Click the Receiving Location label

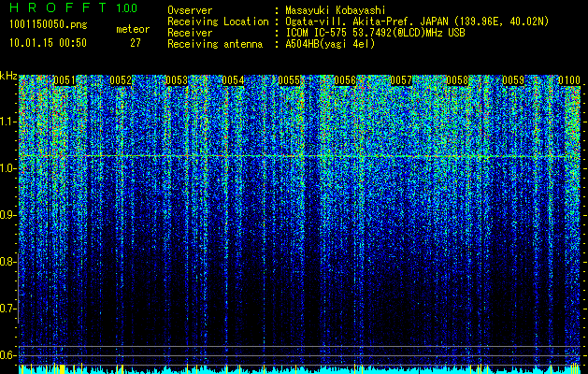click(x=218, y=22)
